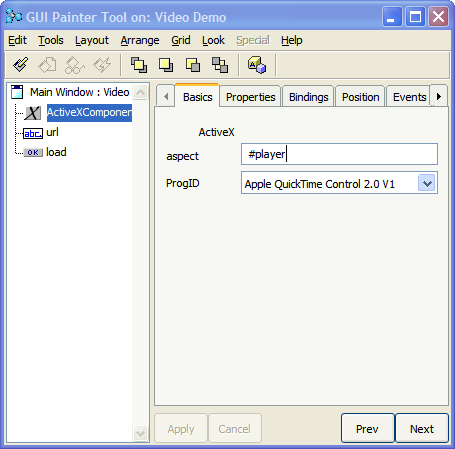Open the widget palette cube icon
The height and width of the screenshot is (449, 455).
(257, 65)
